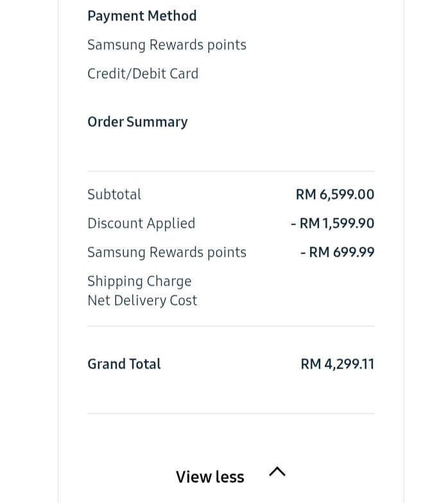The height and width of the screenshot is (503, 448).
Task: Collapse details with the up chevron icon
Action: pos(277,472)
